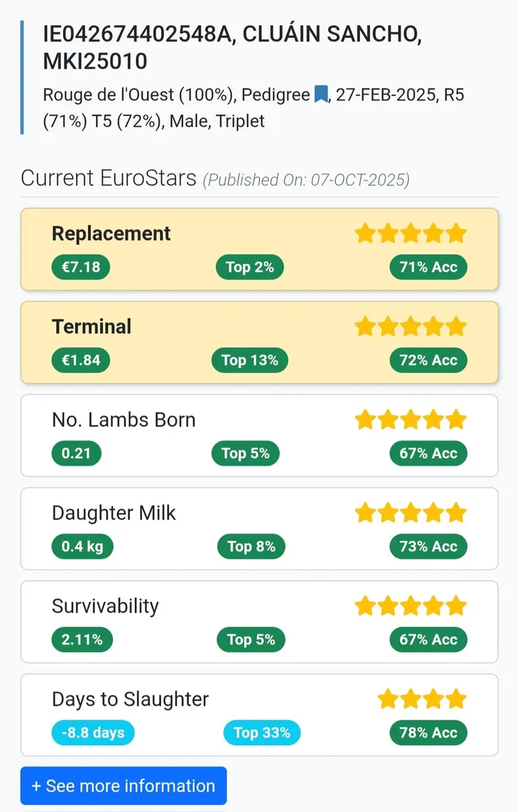
Task: Open the Replacement index card
Action: click(x=259, y=249)
